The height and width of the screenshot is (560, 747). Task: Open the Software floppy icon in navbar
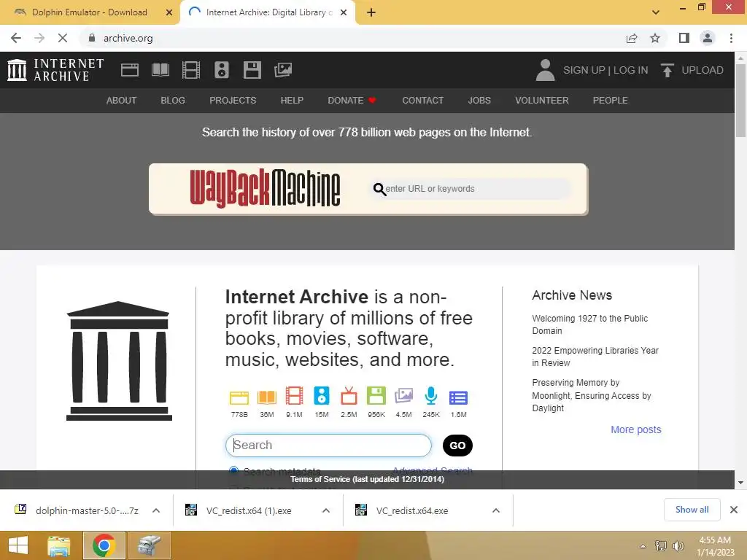coord(252,70)
